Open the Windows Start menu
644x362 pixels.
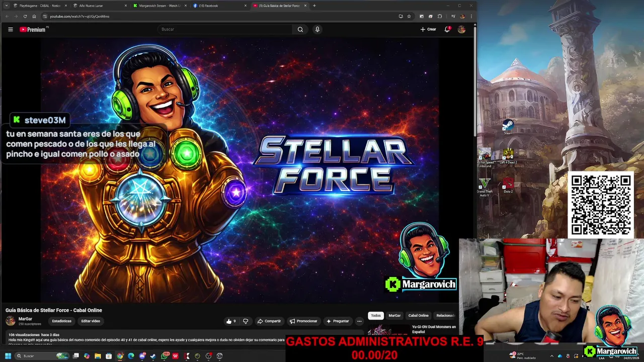click(8, 356)
